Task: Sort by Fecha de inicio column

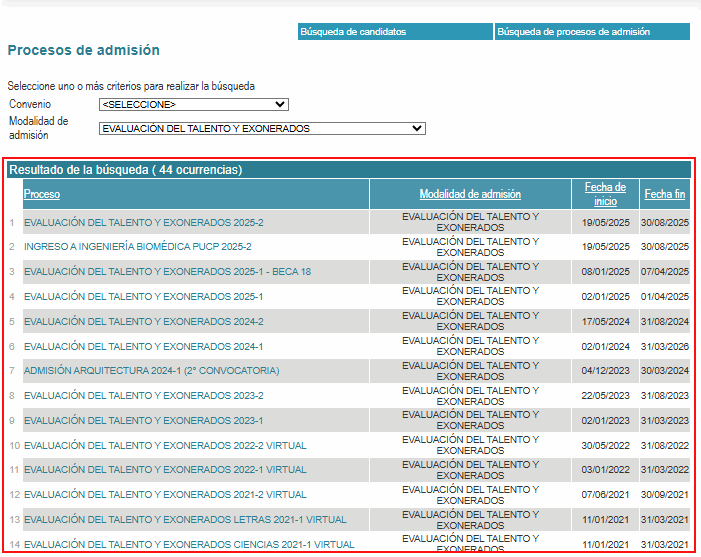Action: pyautogui.click(x=605, y=194)
